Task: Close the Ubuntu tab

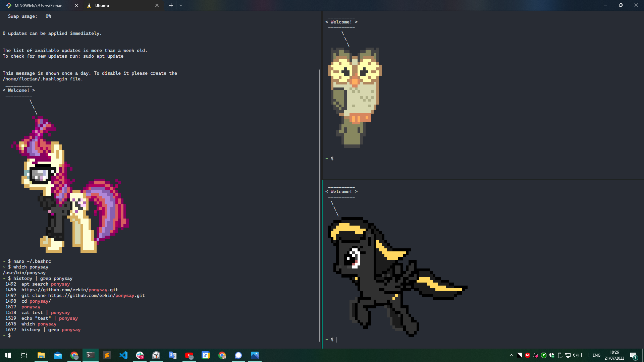Action: coord(157,5)
